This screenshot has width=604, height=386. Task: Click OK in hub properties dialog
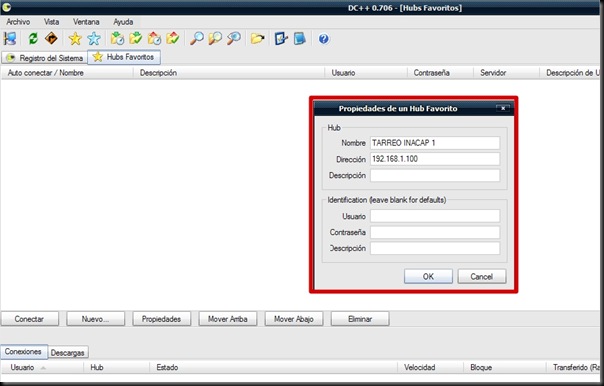coord(428,276)
